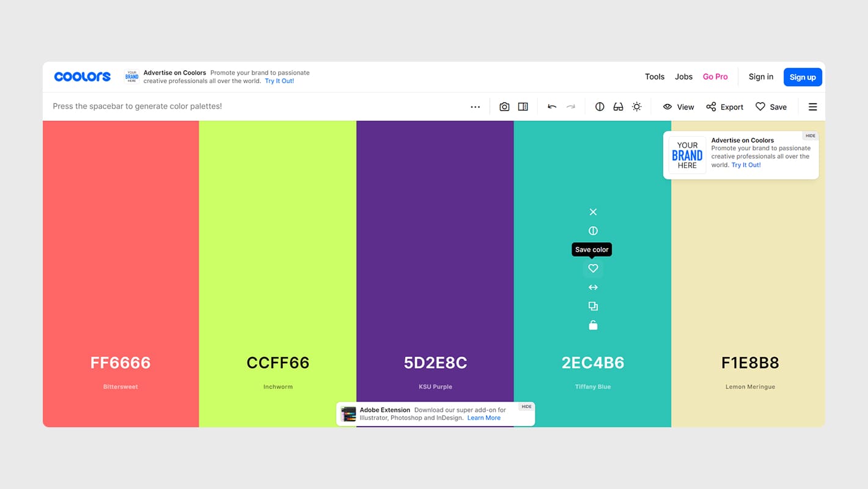Toggle the lock on Tiffany Blue color
This screenshot has height=489, width=868.
coord(593,325)
